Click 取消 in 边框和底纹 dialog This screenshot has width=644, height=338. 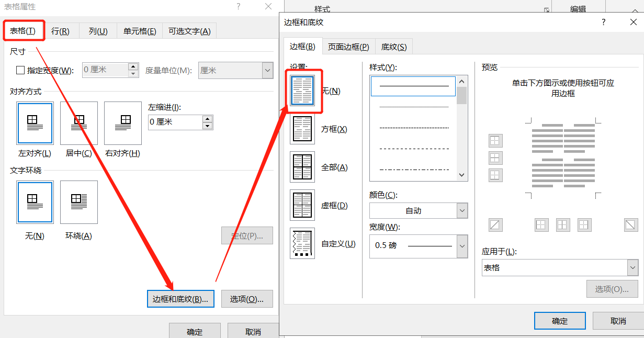tap(618, 321)
